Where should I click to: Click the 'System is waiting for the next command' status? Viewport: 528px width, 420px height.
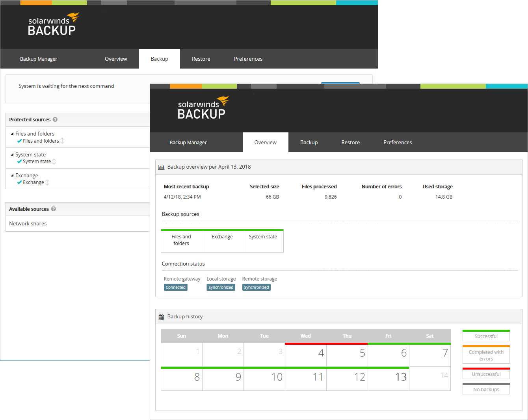pos(66,86)
